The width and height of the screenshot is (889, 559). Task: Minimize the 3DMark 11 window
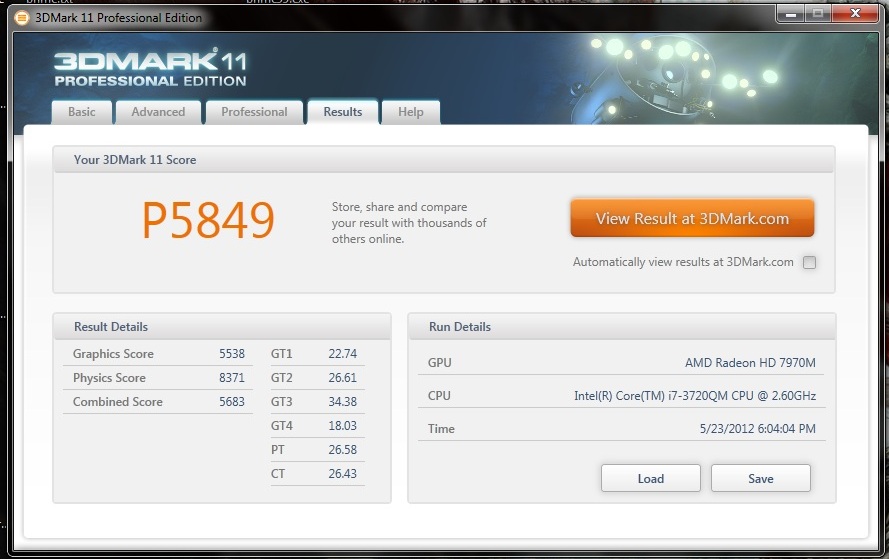tap(790, 14)
